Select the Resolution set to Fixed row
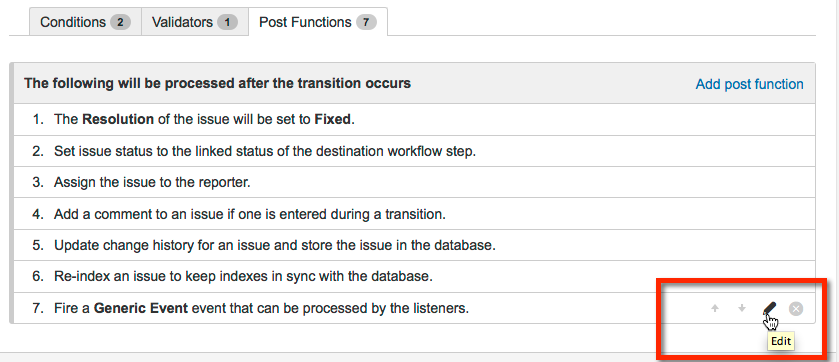839x362 pixels. (x=414, y=119)
